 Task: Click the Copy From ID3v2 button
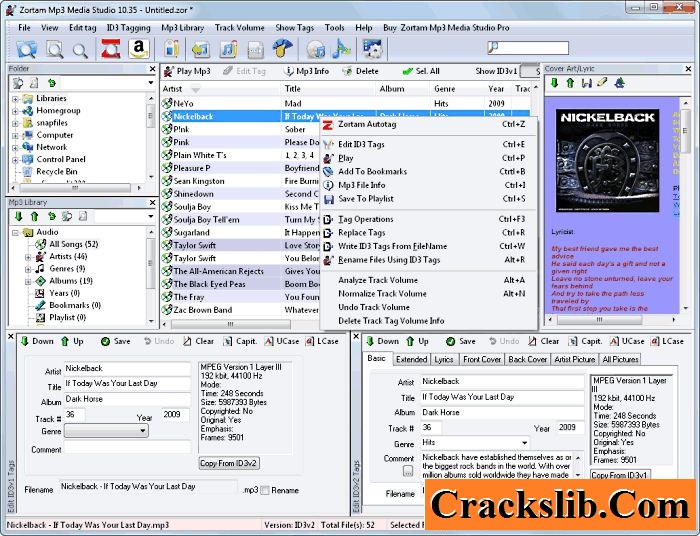[x=229, y=463]
